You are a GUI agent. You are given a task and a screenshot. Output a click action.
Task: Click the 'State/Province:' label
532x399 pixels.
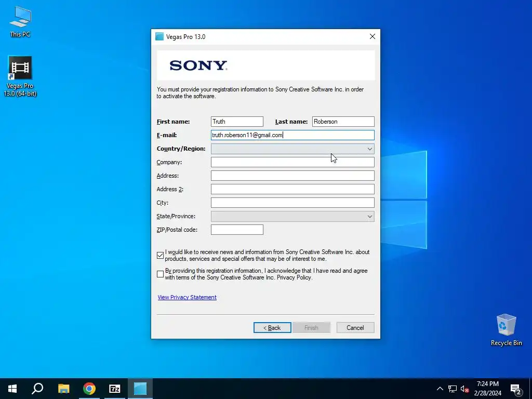176,217
